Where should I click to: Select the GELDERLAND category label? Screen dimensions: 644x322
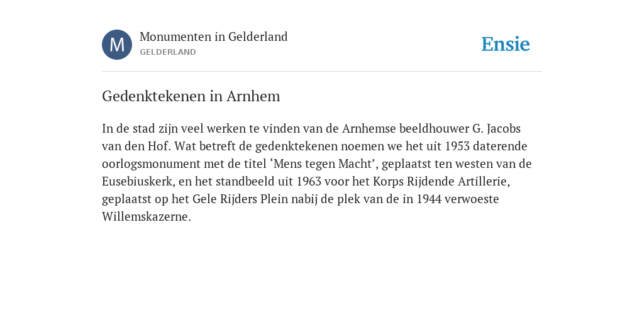167,52
